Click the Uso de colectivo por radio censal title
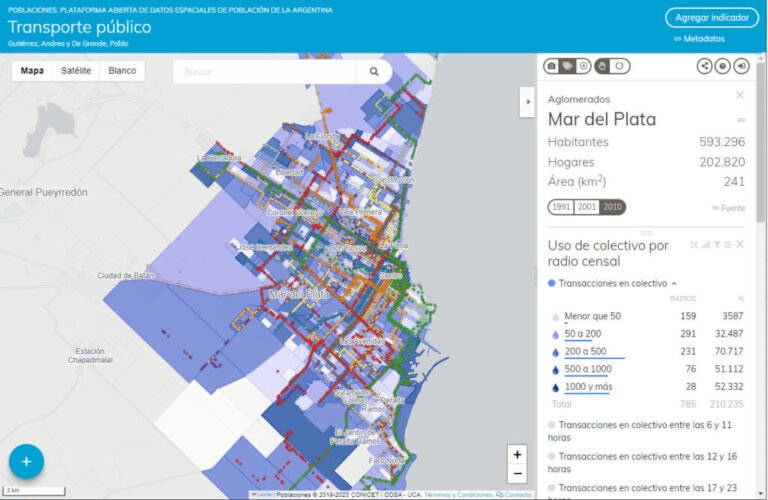The image size is (768, 500). point(608,253)
